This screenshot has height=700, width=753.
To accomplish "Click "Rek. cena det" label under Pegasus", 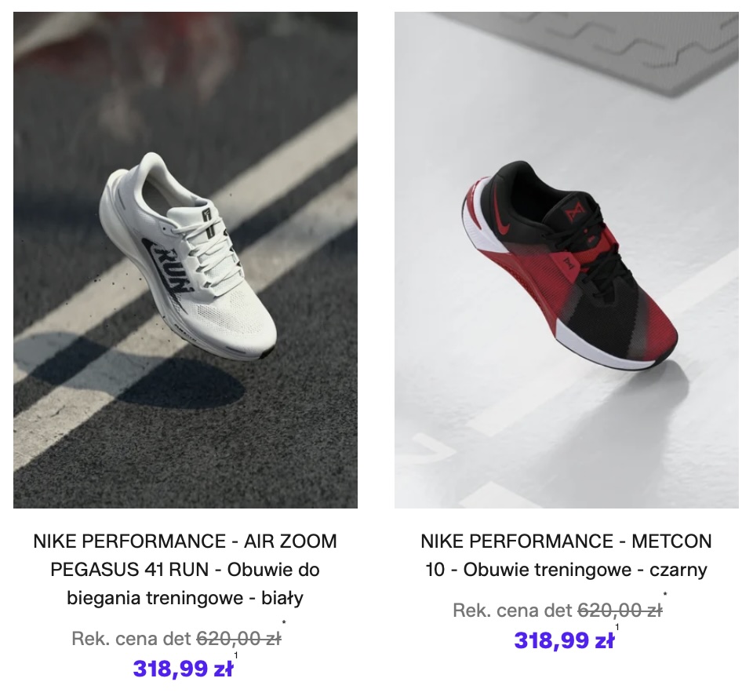I will point(132,639).
